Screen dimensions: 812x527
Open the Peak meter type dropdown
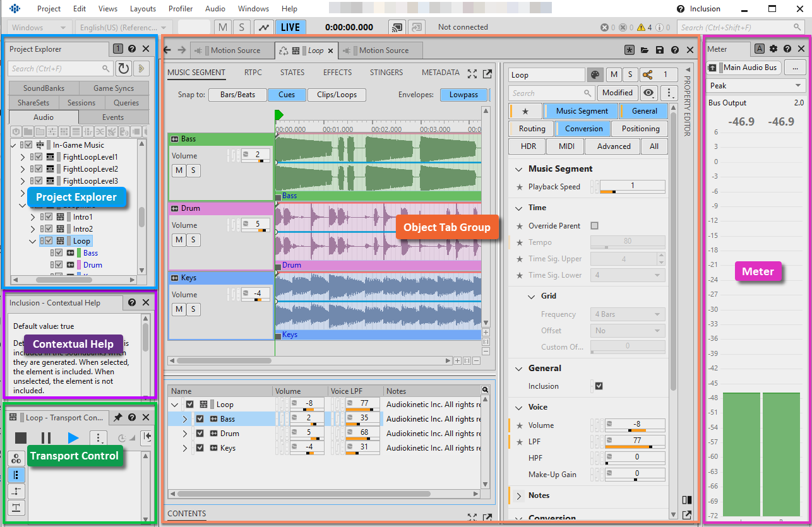tap(756, 86)
